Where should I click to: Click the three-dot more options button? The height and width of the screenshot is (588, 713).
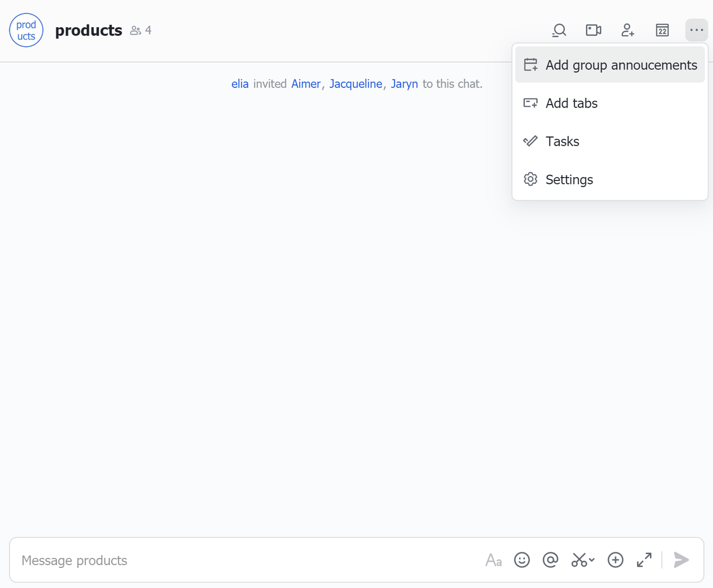(x=696, y=30)
